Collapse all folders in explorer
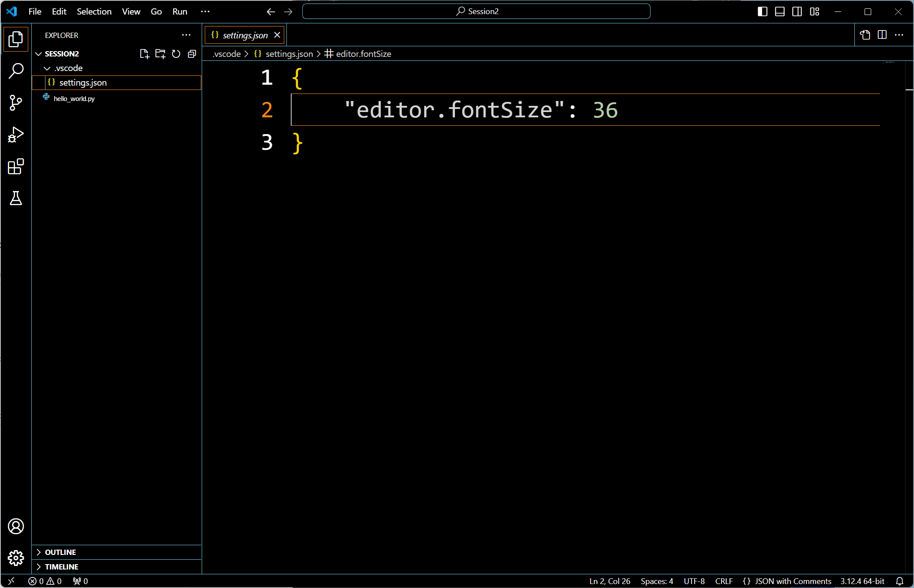 192,54
